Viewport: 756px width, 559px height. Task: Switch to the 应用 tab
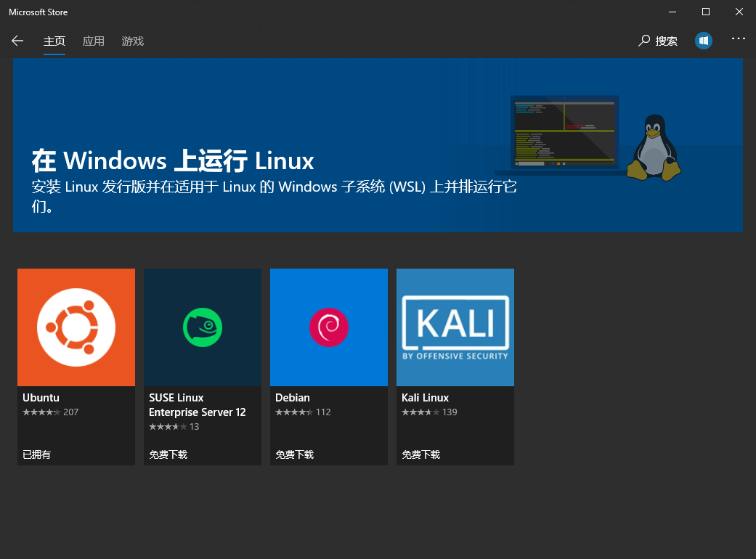coord(94,41)
